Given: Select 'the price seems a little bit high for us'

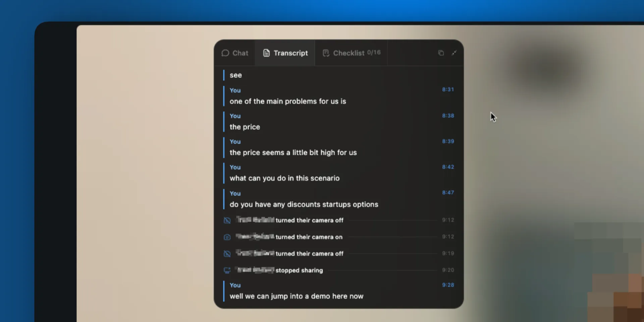Looking at the screenshot, I should point(293,153).
